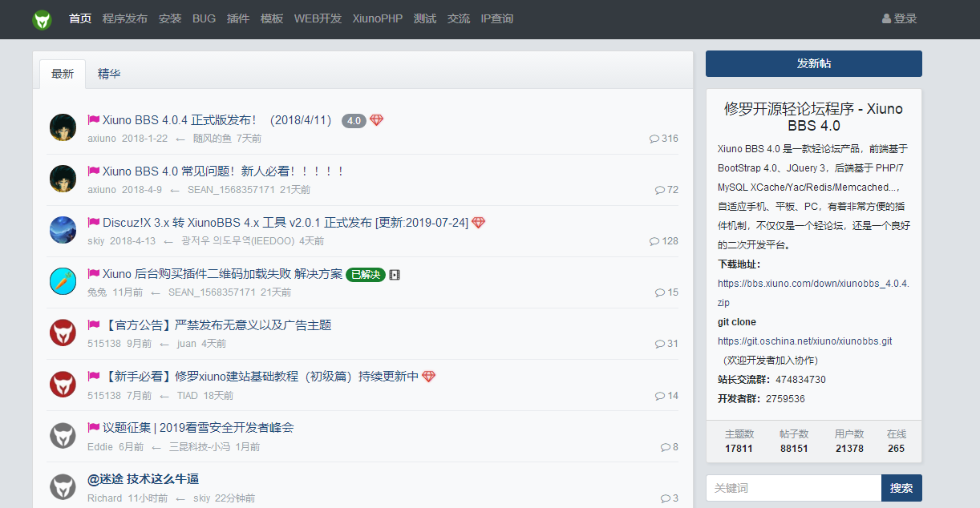Image resolution: width=980 pixels, height=508 pixels.
Task: Click axiuno avatar on BBS 4.0.4 post
Action: (x=63, y=127)
